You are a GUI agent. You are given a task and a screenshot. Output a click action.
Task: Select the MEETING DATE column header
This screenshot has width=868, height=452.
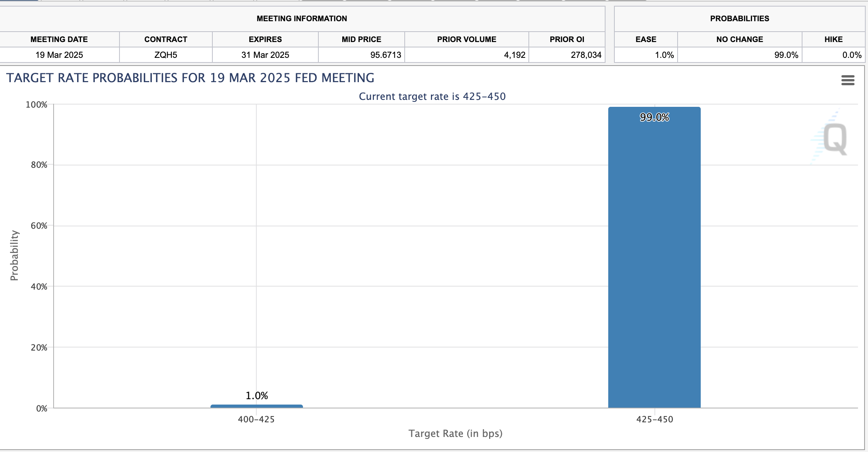[59, 39]
